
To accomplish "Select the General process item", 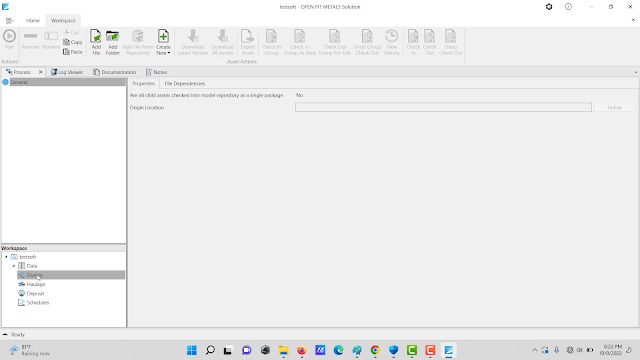I will pos(63,82).
